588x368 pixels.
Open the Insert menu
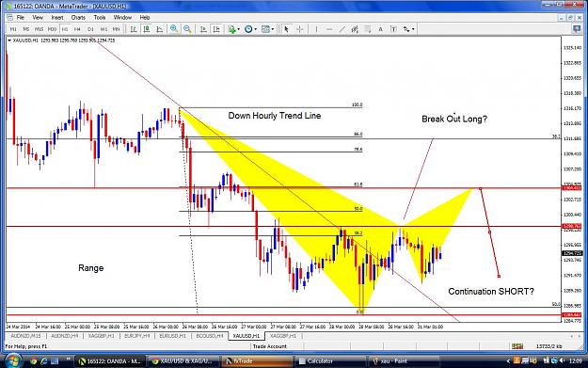[57, 18]
